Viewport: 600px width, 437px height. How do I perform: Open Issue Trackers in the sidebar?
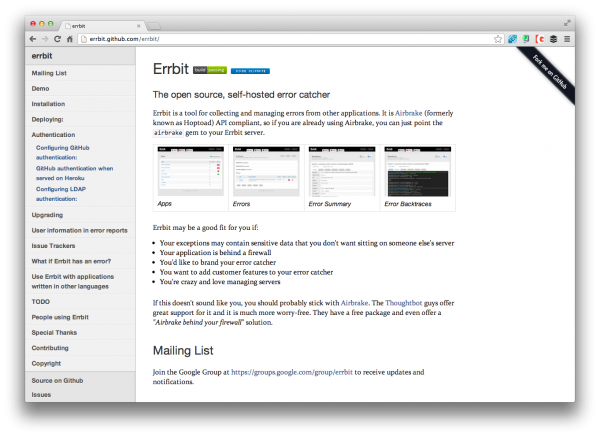(x=53, y=246)
